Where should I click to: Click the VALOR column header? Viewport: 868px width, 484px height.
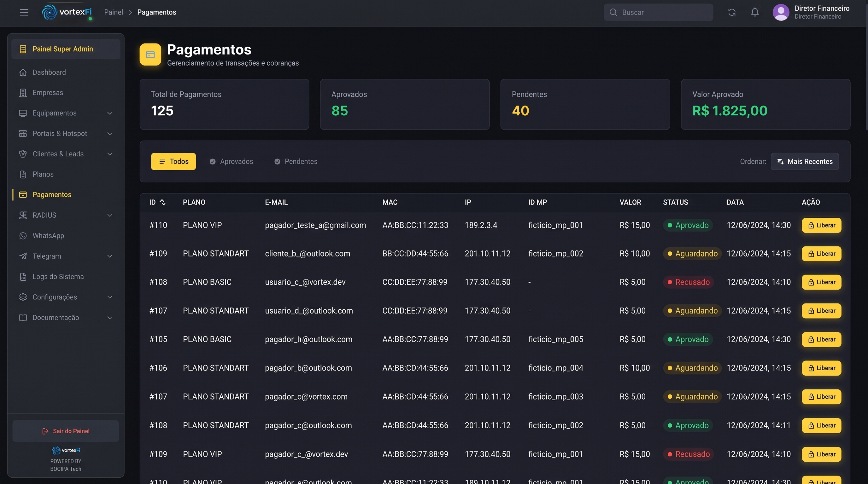pos(630,202)
